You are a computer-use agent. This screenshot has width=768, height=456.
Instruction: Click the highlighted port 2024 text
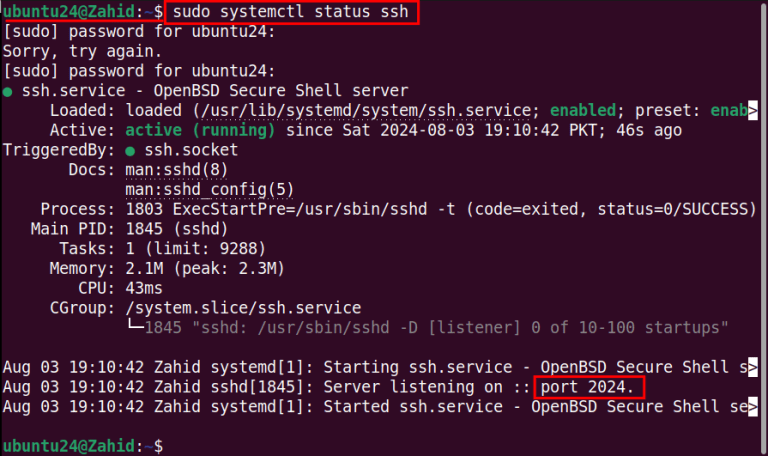pyautogui.click(x=588, y=386)
